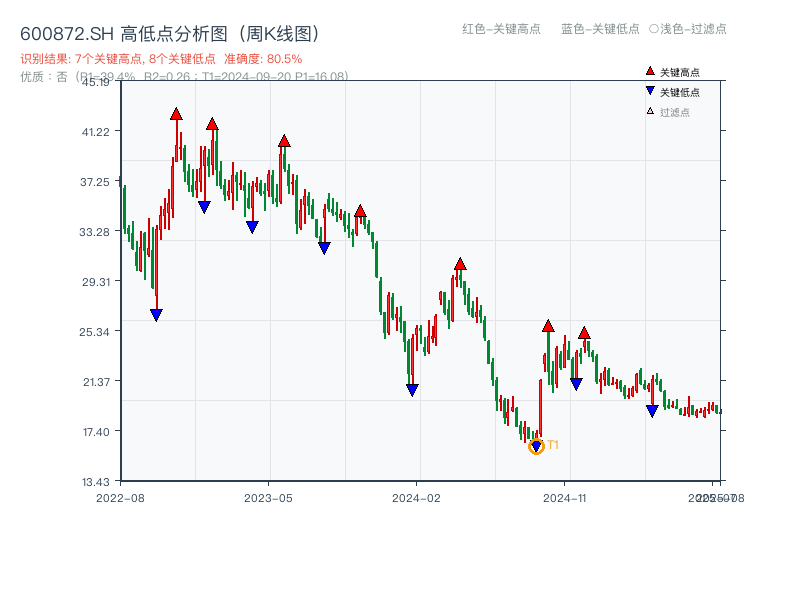
Task: Click the red 关键高点 triangle icon in the chart legend
Action: coord(650,71)
